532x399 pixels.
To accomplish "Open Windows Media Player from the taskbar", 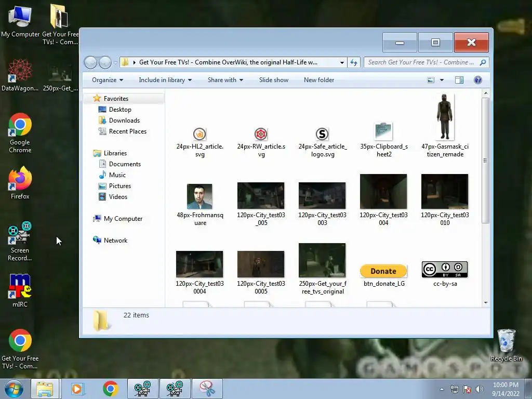I will [x=77, y=389].
